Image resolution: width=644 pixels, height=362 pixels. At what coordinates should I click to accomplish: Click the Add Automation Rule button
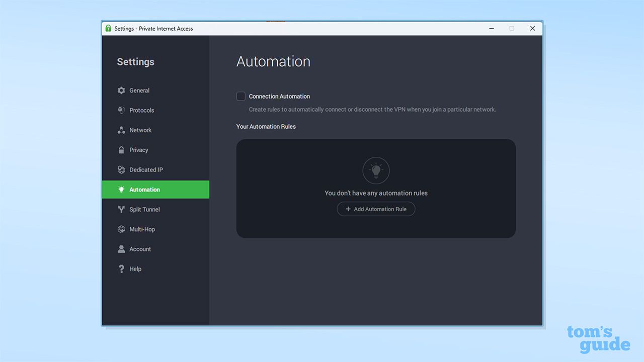pos(376,209)
